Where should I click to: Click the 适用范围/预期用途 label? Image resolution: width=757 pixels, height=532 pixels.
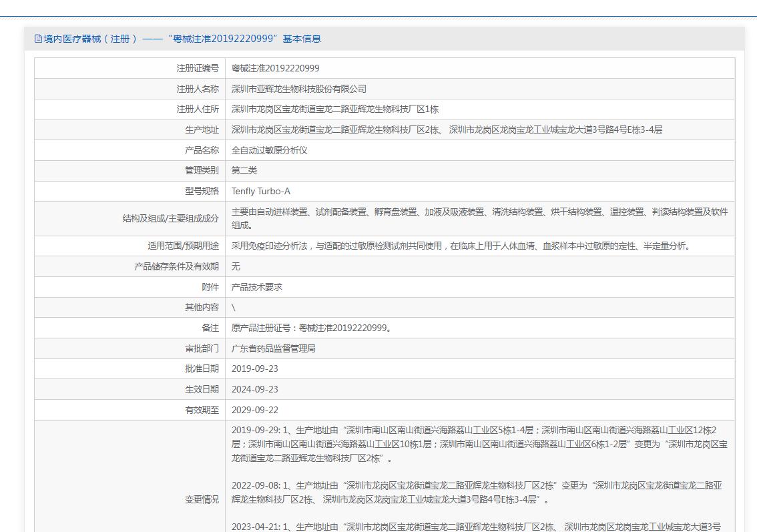click(x=184, y=246)
